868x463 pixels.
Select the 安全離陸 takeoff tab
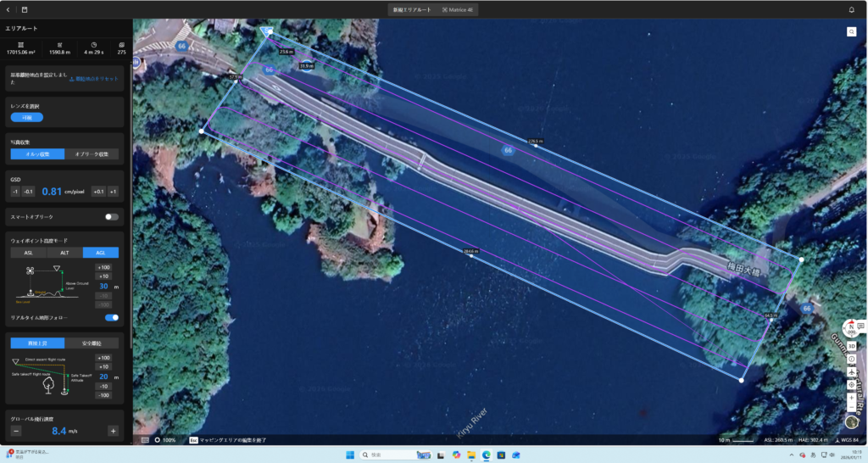[x=92, y=343]
